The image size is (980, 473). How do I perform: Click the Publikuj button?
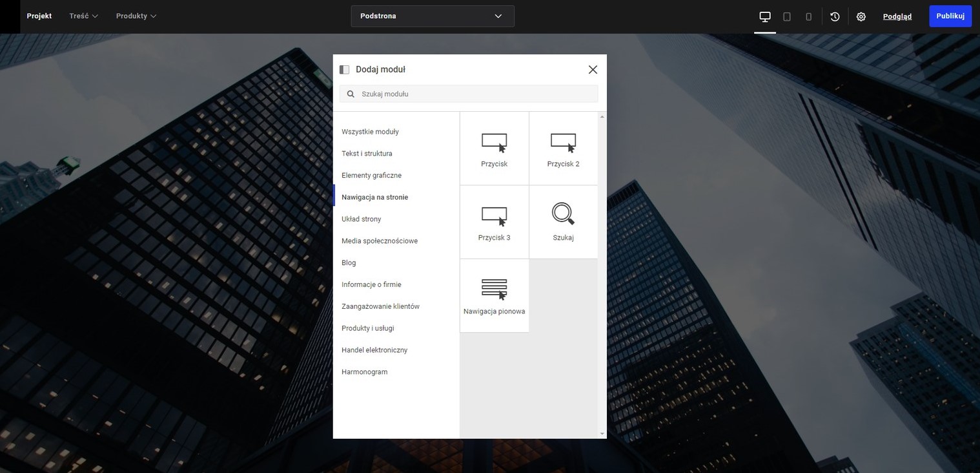(950, 16)
